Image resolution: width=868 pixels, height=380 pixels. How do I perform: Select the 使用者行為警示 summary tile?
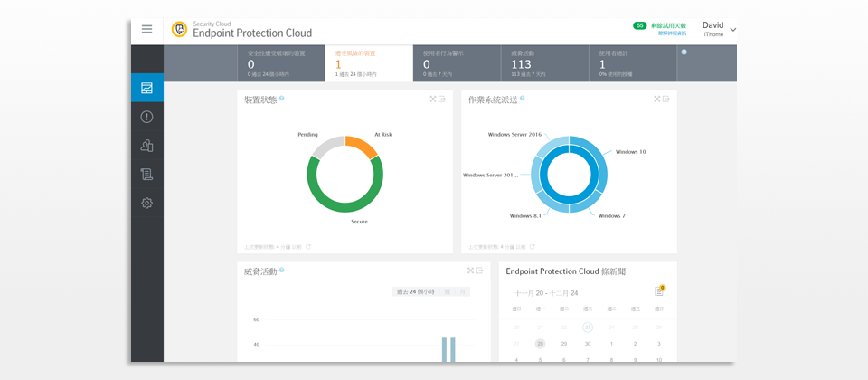pos(457,63)
